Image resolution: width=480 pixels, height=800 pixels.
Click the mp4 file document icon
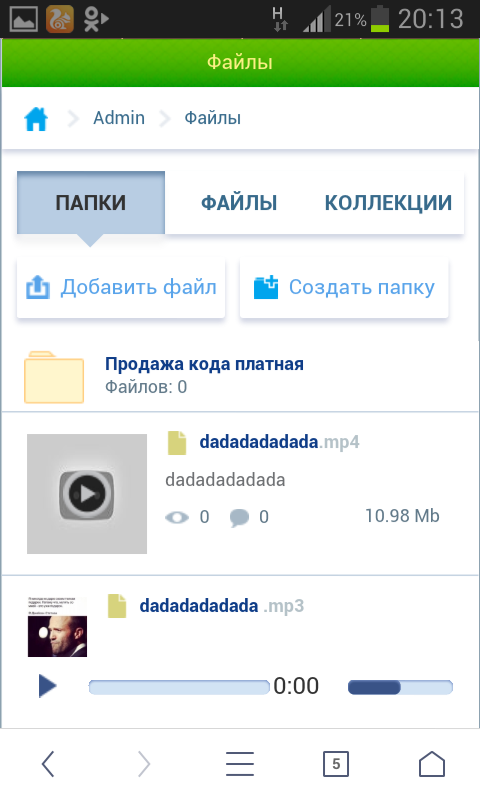(177, 442)
